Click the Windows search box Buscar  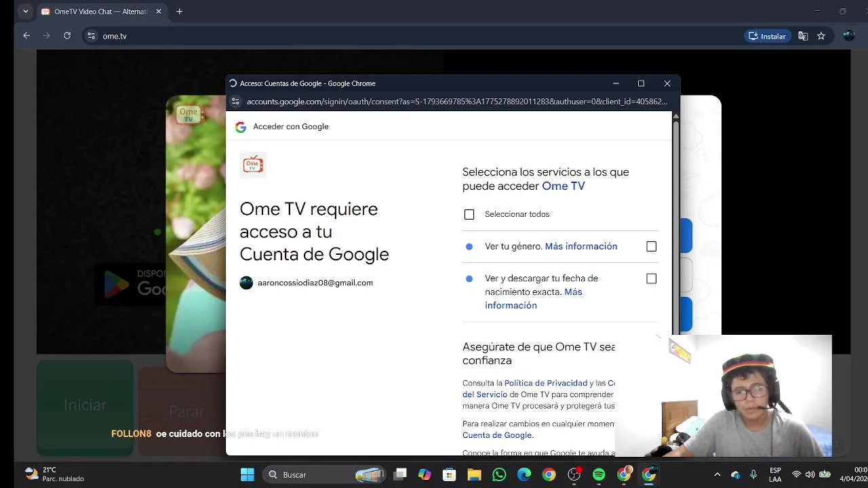tap(324, 474)
